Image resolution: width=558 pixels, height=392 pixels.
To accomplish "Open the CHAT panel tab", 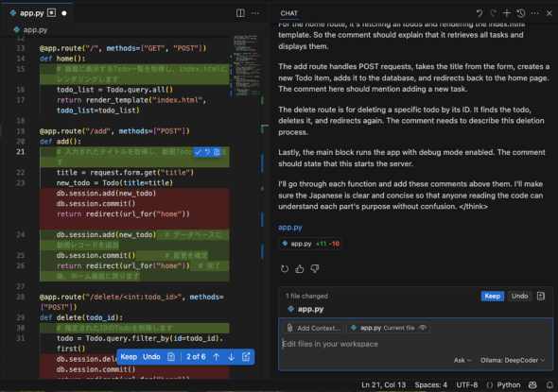I will point(289,13).
